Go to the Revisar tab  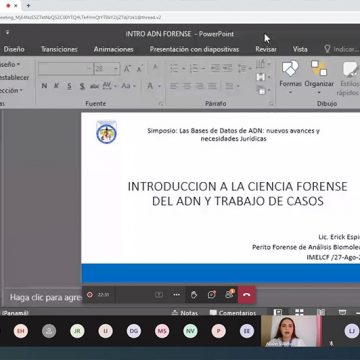click(266, 49)
